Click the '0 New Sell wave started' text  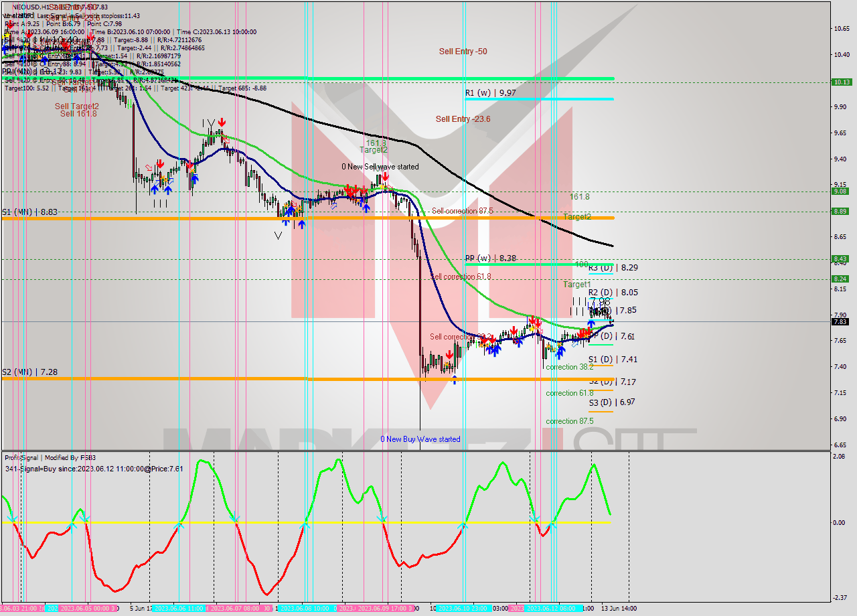pyautogui.click(x=380, y=167)
